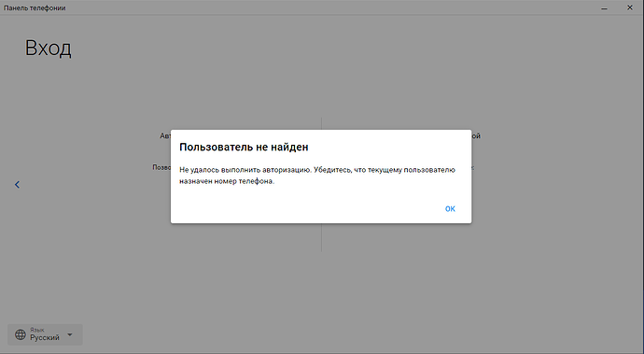This screenshot has width=644, height=354.
Task: Open the Русский language selector
Action: pyautogui.click(x=45, y=334)
